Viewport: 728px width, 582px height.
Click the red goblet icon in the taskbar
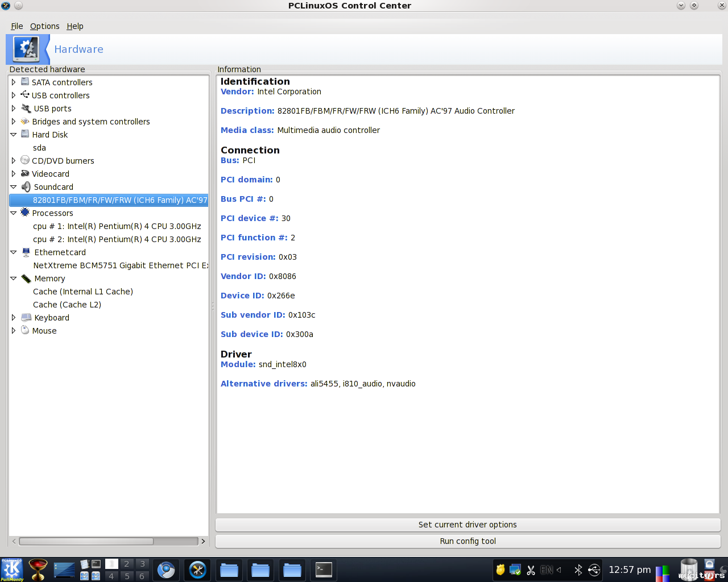coord(38,569)
